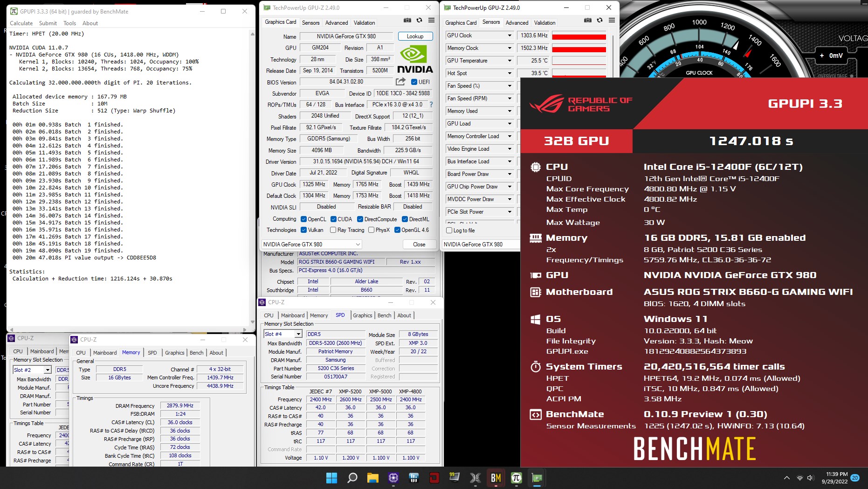The width and height of the screenshot is (868, 489).
Task: Open Calculate menu in GPUPI
Action: [x=21, y=23]
